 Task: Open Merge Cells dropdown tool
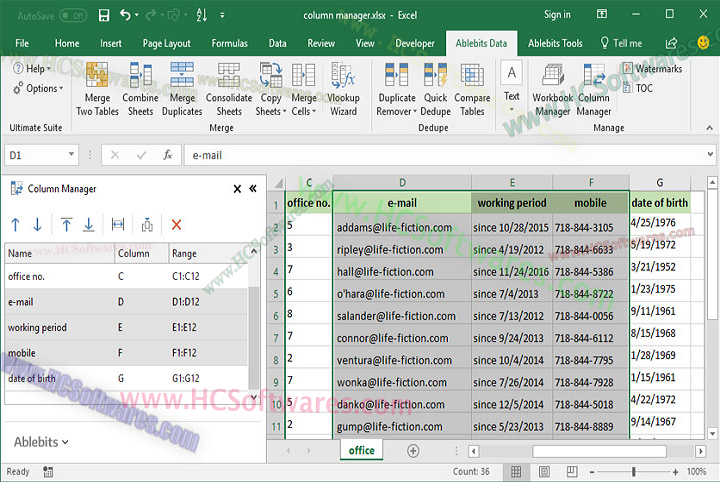click(304, 89)
